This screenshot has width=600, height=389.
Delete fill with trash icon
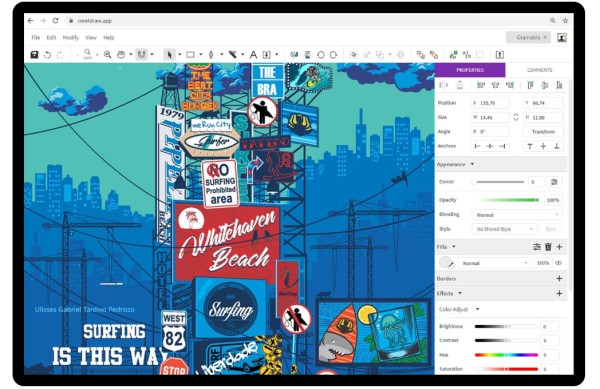[548, 247]
